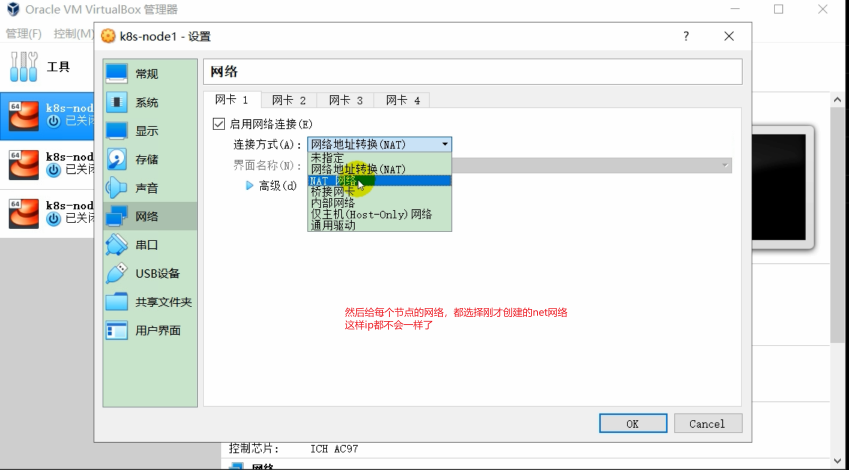
Task: Open the 管理(F) menu
Action: [x=23, y=34]
